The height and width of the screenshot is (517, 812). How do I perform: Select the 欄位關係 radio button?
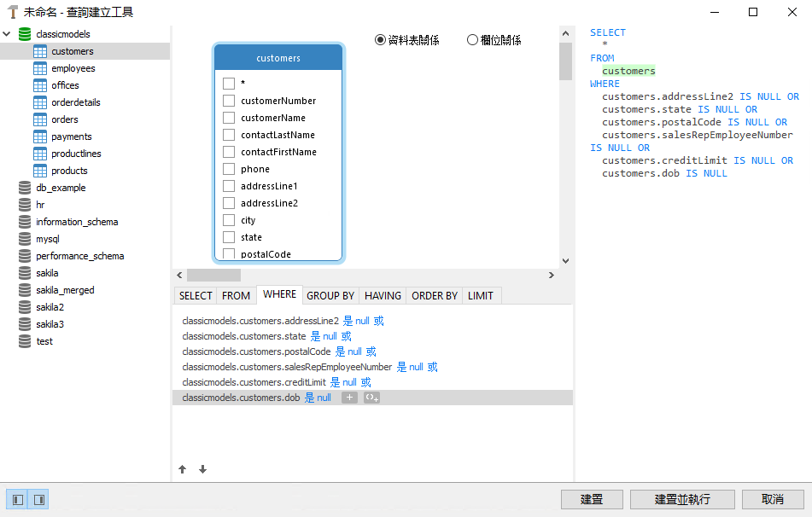tap(472, 39)
